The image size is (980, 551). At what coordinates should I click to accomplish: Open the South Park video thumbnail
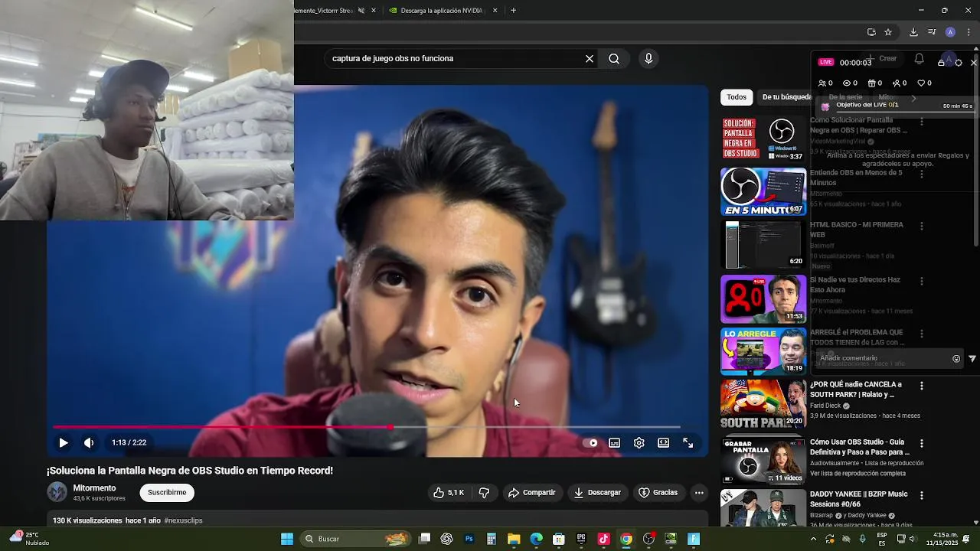[763, 403]
